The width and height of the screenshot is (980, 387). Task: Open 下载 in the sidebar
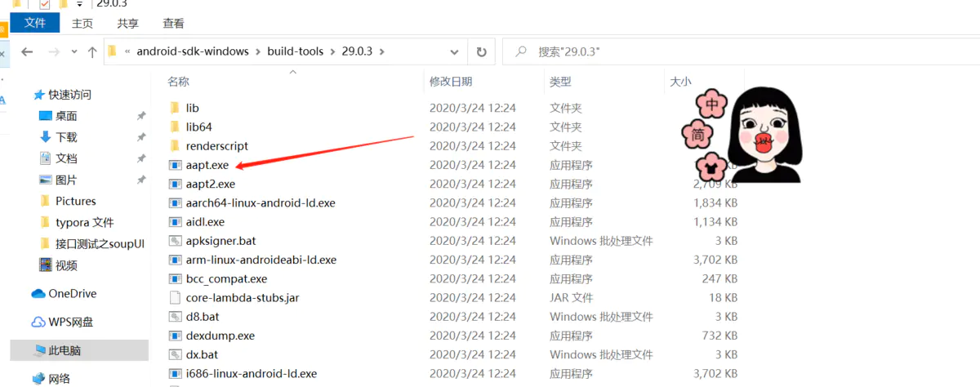point(67,137)
